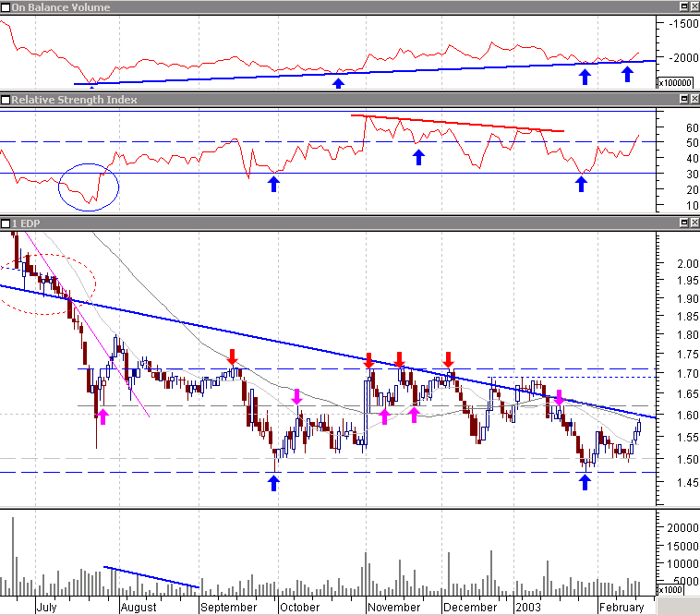This screenshot has height=615, width=700.
Task: Click the 30 level on the RSI scale
Action: (693, 174)
